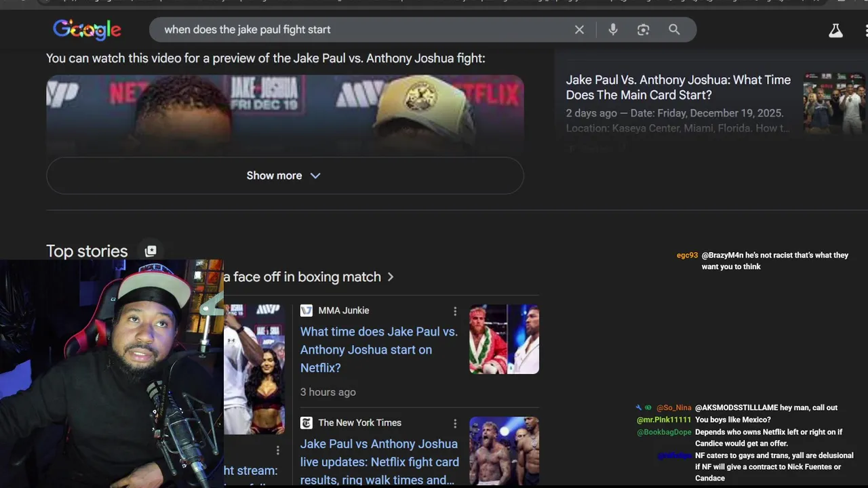This screenshot has height=488, width=868.
Task: Open 'What time does Jake Paul vs. Anthony Joshua start on Netflix?'
Action: [379, 350]
